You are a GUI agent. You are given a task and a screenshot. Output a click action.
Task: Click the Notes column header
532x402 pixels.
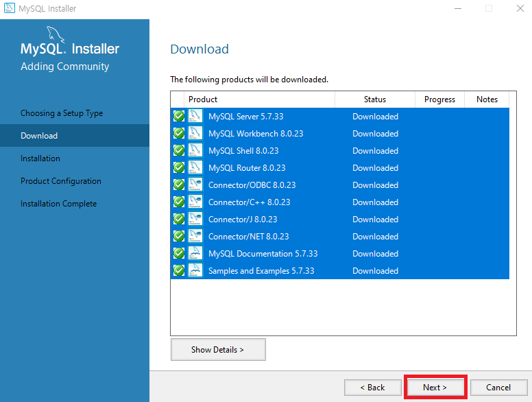[487, 99]
